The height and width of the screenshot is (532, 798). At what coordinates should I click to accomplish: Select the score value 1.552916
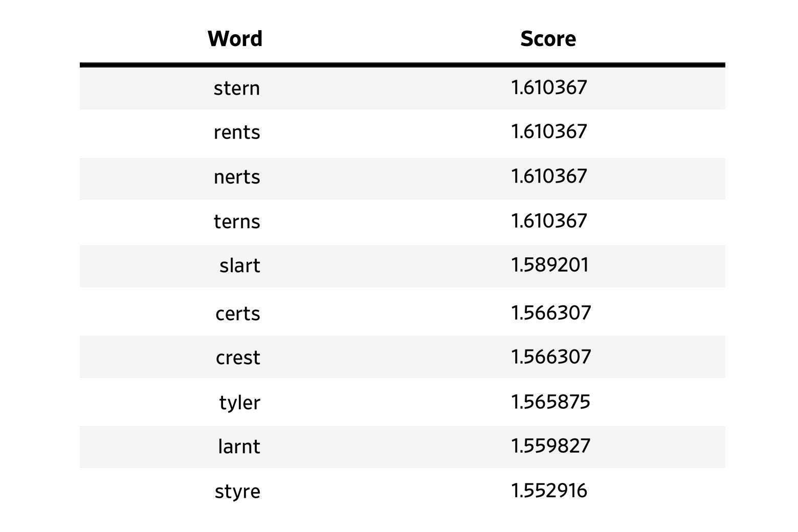point(549,491)
